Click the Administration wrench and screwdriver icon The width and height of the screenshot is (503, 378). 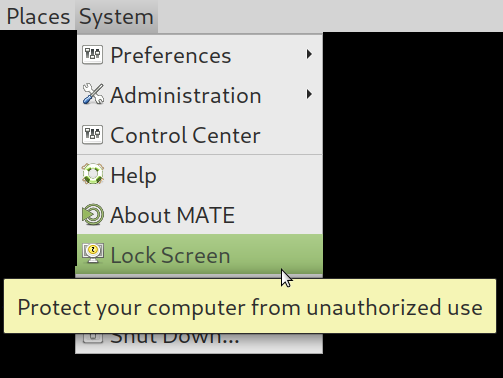pyautogui.click(x=93, y=94)
